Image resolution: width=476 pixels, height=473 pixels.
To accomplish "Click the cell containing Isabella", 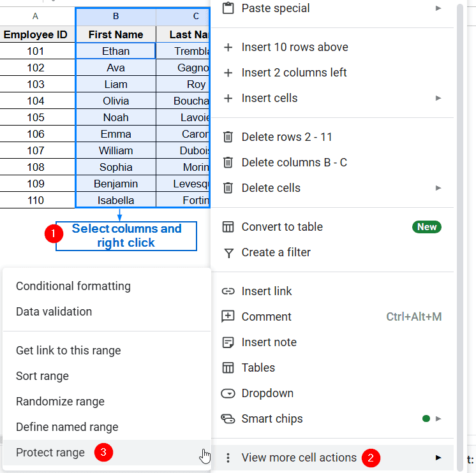I will (115, 200).
